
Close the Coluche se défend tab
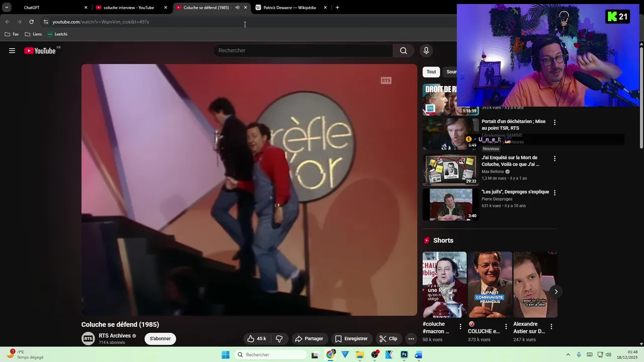pos(246,8)
